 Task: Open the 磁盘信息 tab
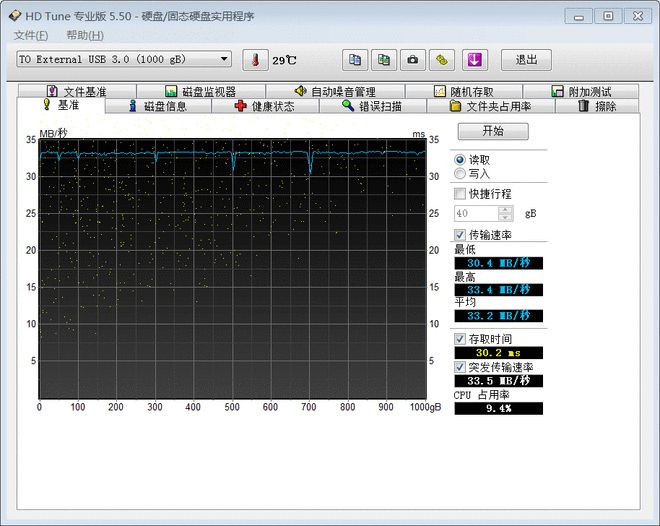pyautogui.click(x=158, y=106)
